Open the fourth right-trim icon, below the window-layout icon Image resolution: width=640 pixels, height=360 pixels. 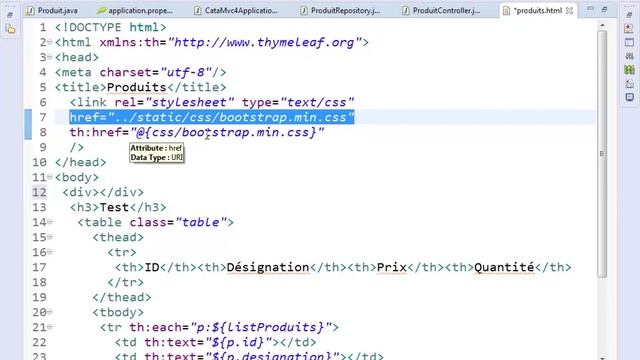click(x=629, y=56)
